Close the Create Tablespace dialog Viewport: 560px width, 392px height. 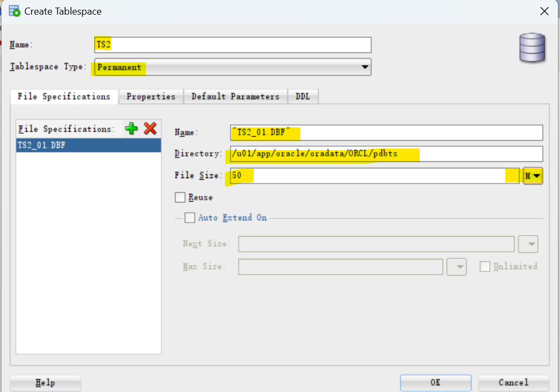(x=544, y=11)
